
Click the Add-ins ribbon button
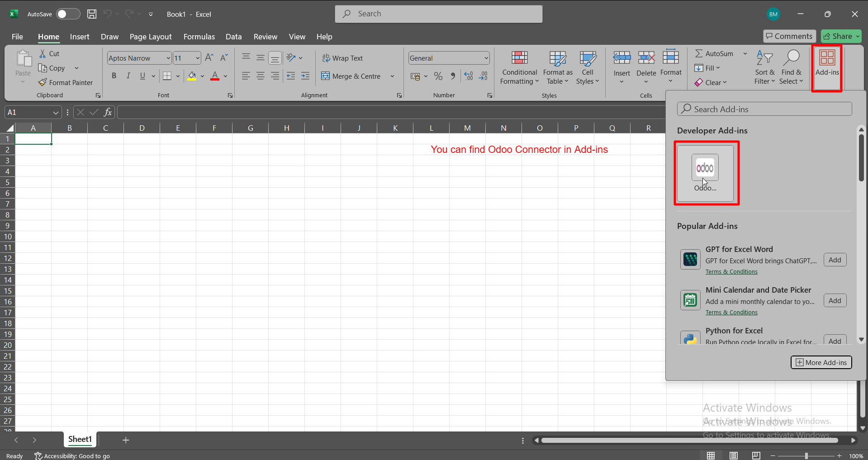pyautogui.click(x=827, y=63)
